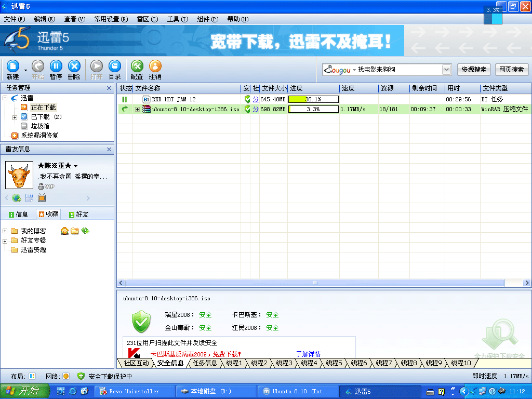Select the ubuntu-8.10-desktop-i386.iso task
532x399 pixels.
tap(196, 109)
